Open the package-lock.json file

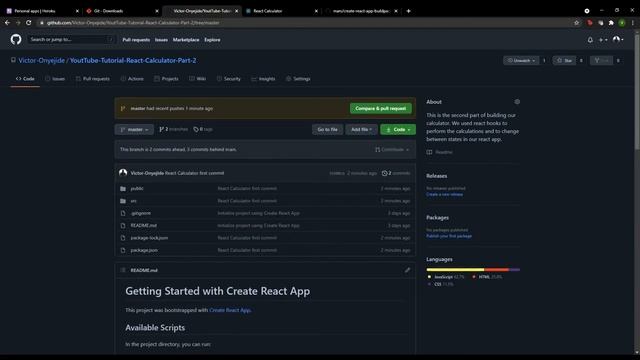point(149,238)
